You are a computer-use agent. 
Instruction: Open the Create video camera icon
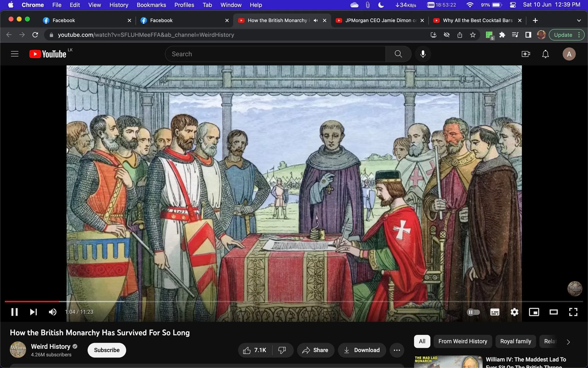(x=526, y=54)
